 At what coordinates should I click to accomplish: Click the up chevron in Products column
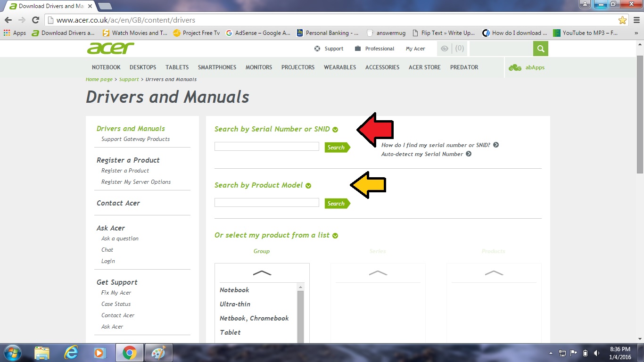point(494,273)
